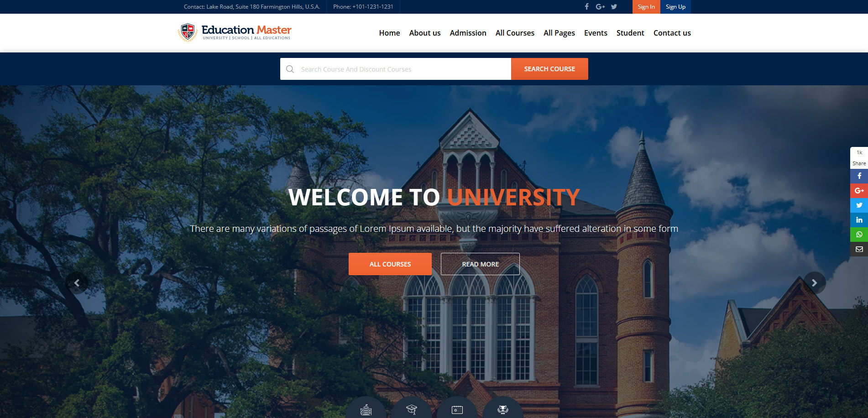The image size is (868, 418).
Task: Click the Sign Up button
Action: pos(675,7)
